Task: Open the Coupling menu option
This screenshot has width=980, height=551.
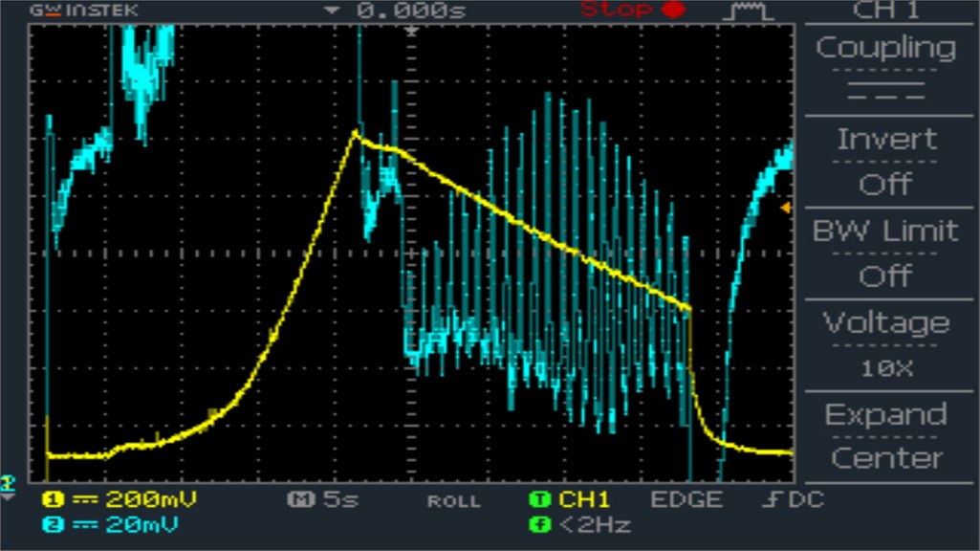Action: (x=886, y=48)
